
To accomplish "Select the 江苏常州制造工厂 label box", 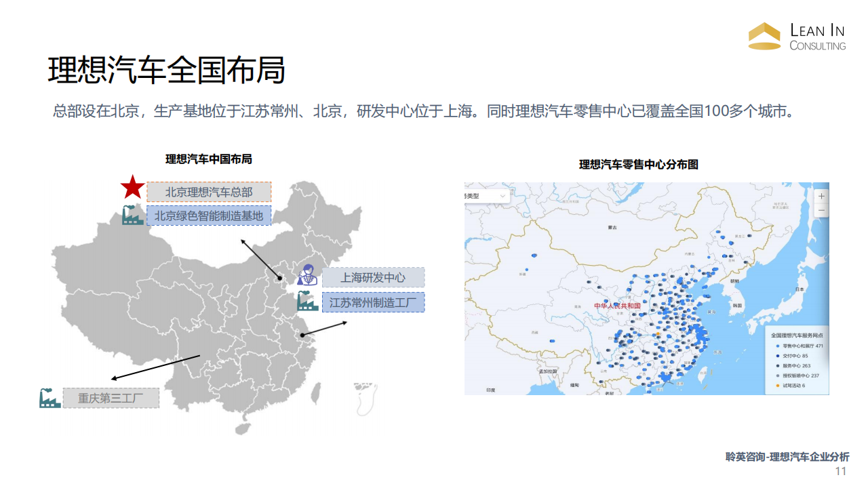I will coord(373,302).
